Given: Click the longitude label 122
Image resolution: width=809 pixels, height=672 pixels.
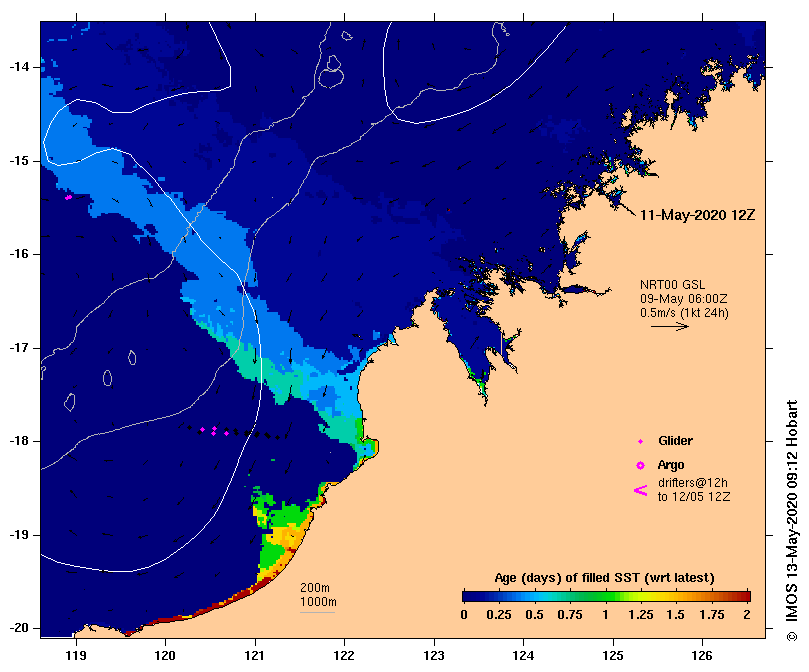Looking at the screenshot, I should (x=344, y=655).
